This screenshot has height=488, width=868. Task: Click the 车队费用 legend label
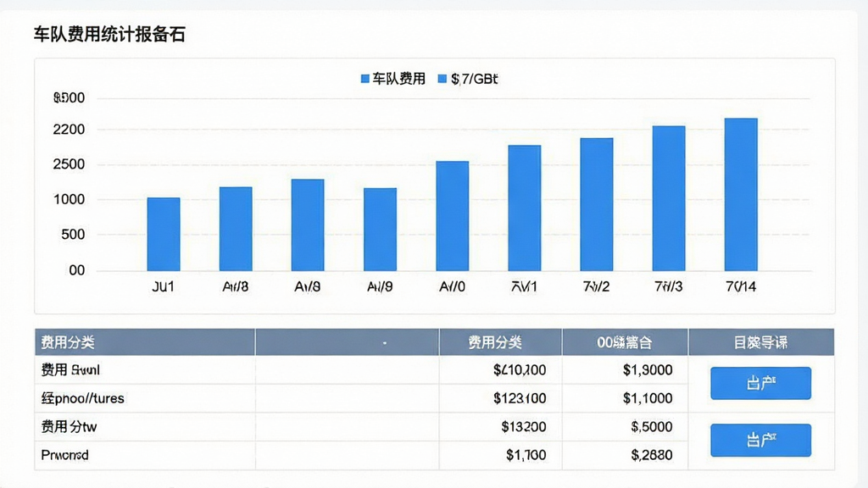coord(398,79)
